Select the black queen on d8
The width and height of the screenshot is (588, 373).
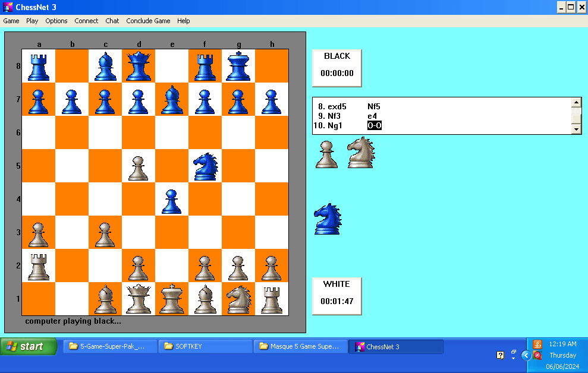(139, 67)
